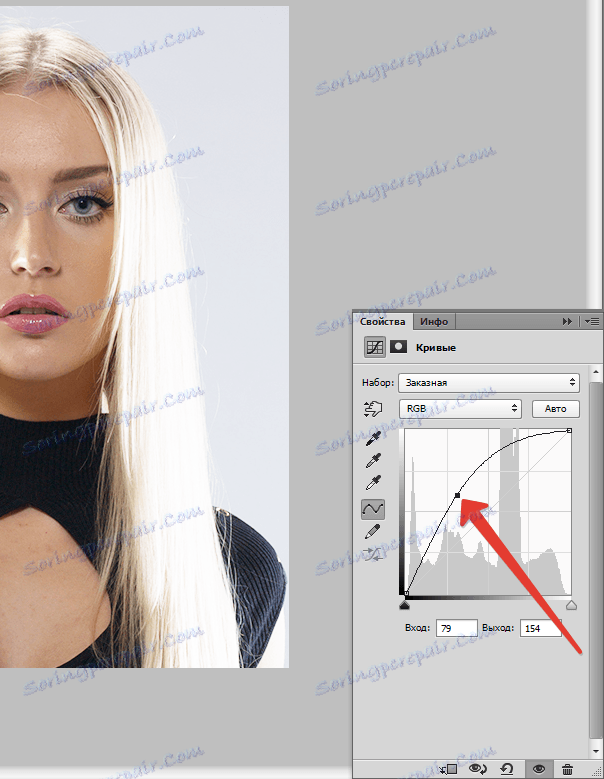Open the Properties panel flyout menu

click(592, 321)
